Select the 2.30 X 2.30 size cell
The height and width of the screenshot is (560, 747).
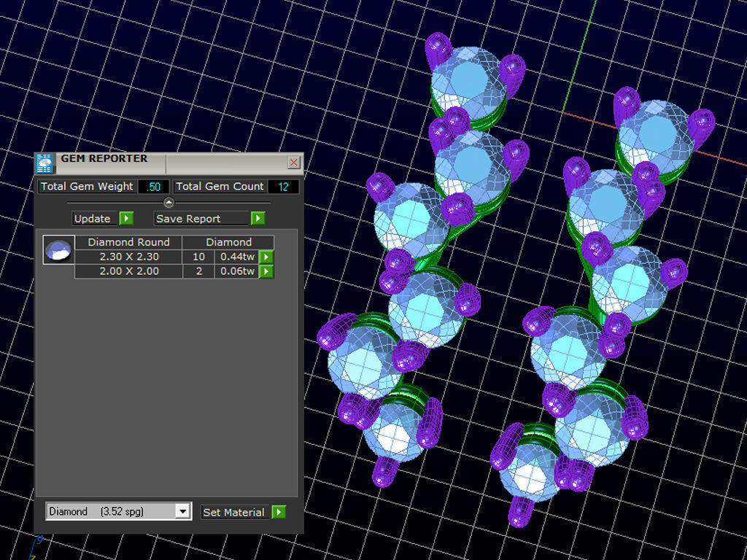pyautogui.click(x=129, y=257)
